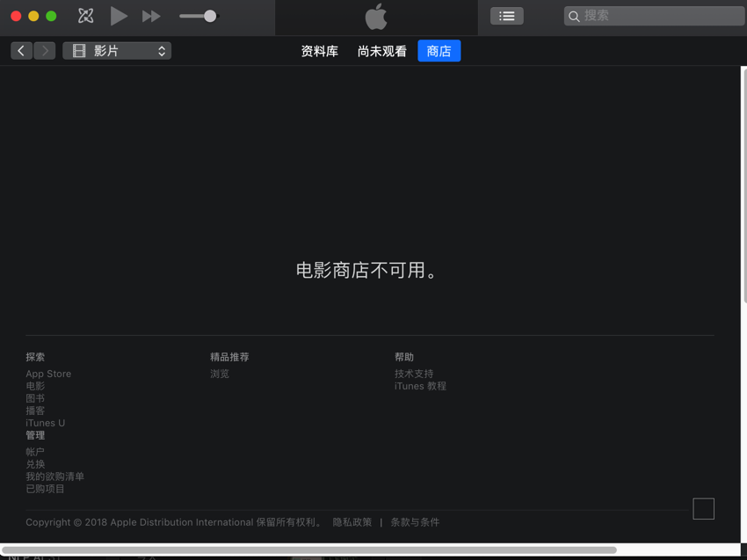Click the film strip icon beside 影片

[79, 50]
